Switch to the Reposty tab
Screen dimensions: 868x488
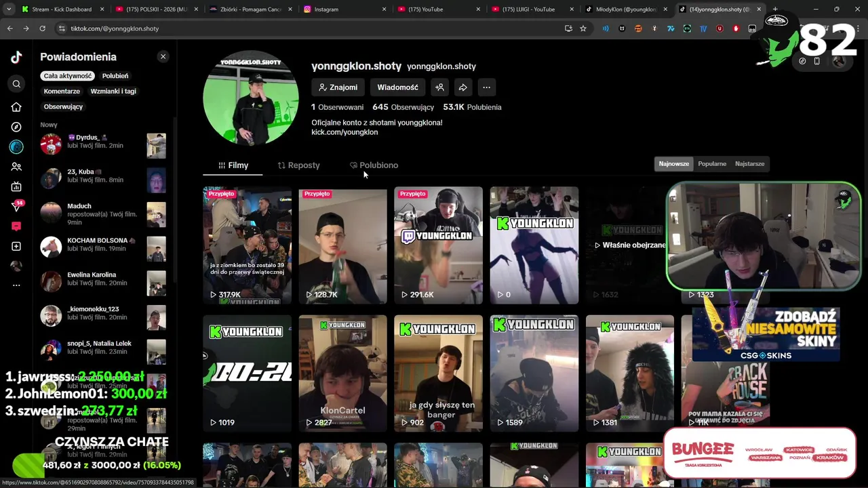[298, 165]
